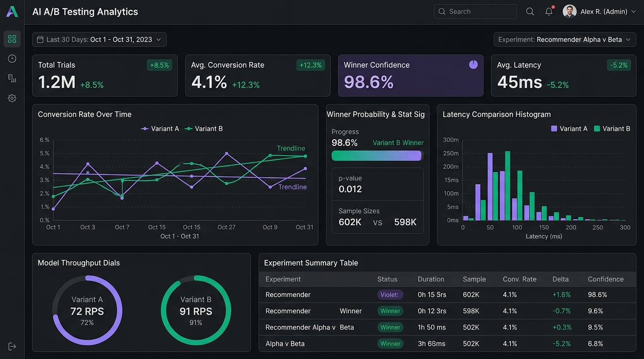The width and height of the screenshot is (644, 359).
Task: Sort by the Delta column header
Action: tap(561, 279)
